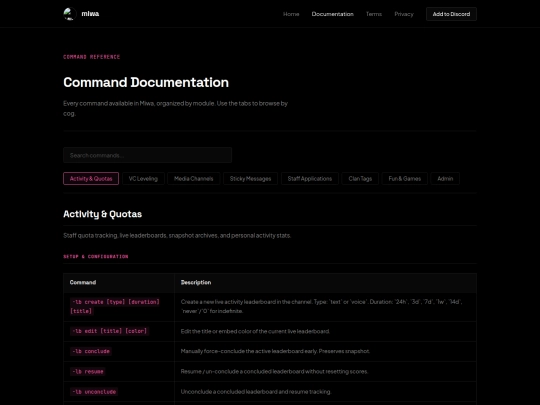Click the miwa avatar logo
Viewport: 540px width, 405px height.
[x=70, y=14]
